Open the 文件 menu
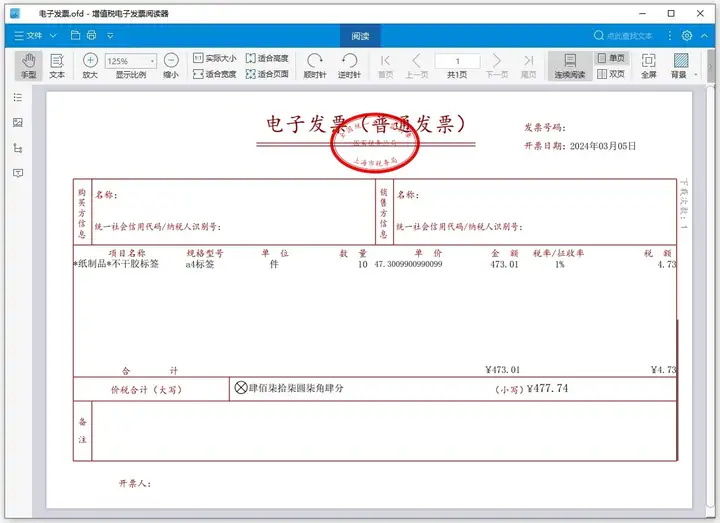Viewport: 720px width, 523px height. (28, 35)
